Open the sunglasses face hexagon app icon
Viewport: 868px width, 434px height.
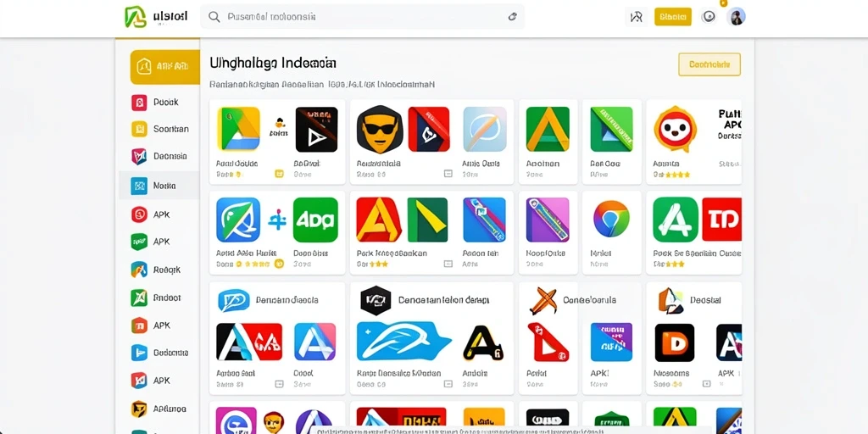click(379, 129)
